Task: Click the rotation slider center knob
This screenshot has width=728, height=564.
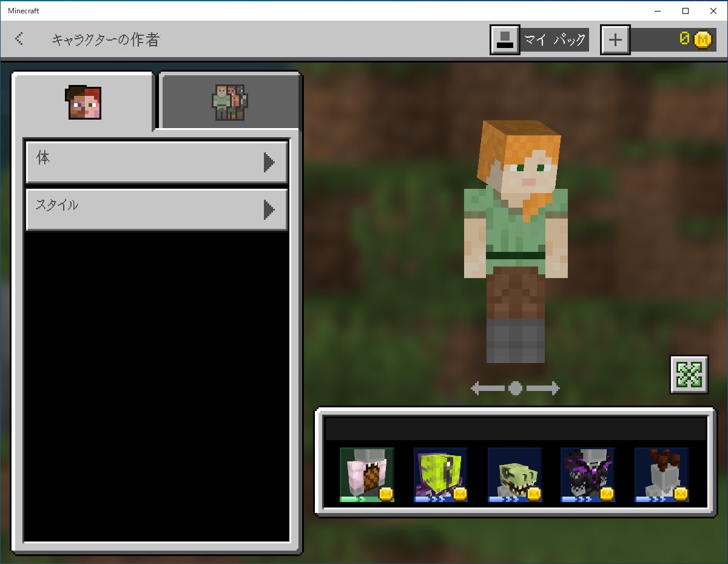Action: [x=516, y=388]
